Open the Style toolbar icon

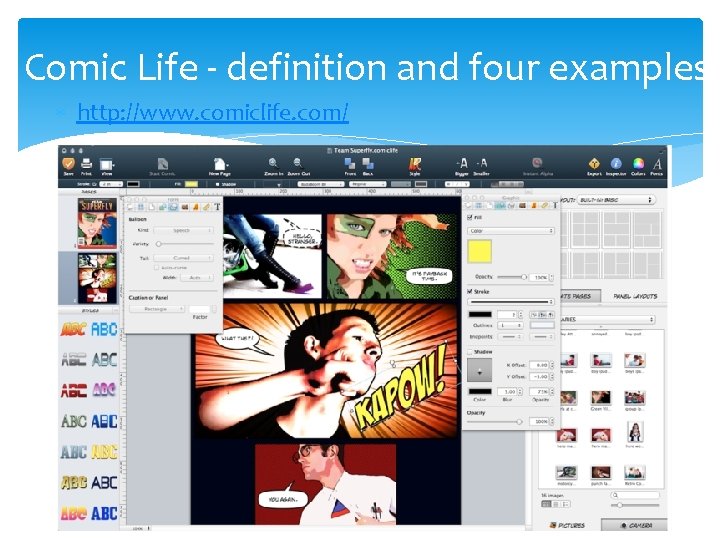point(415,164)
